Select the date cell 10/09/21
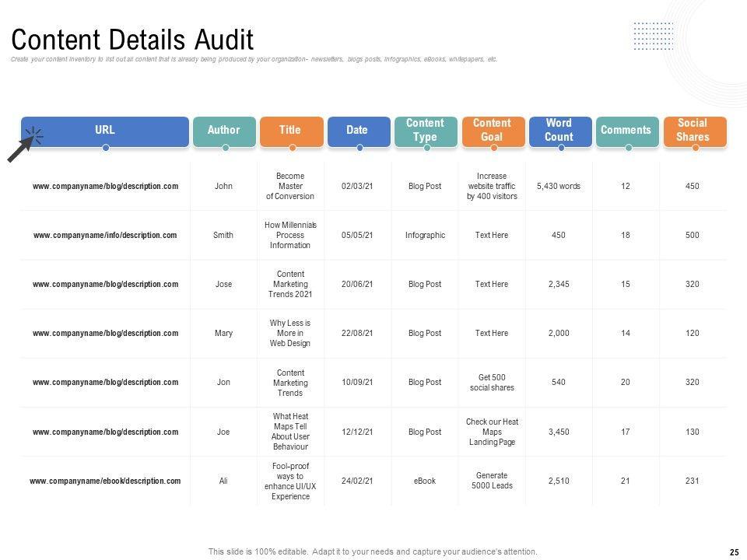Viewport: 747px width, 560px height. [x=357, y=383]
